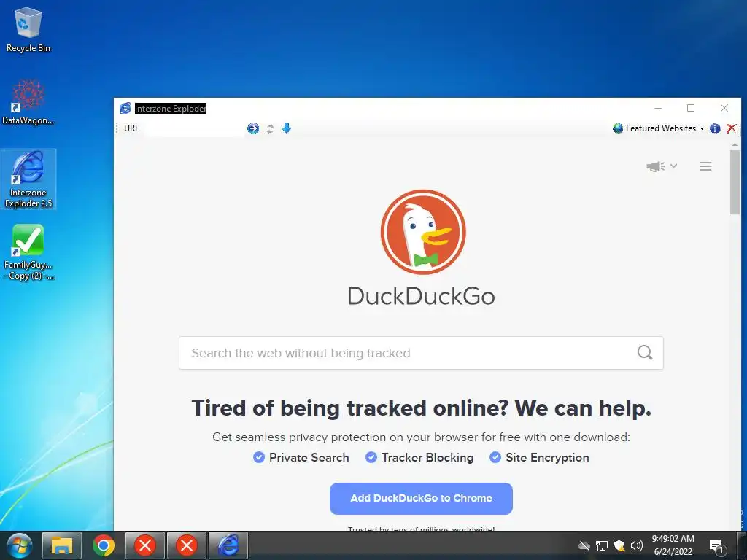Viewport: 747px width, 560px height.
Task: Click the blue download arrow icon
Action: click(x=286, y=128)
